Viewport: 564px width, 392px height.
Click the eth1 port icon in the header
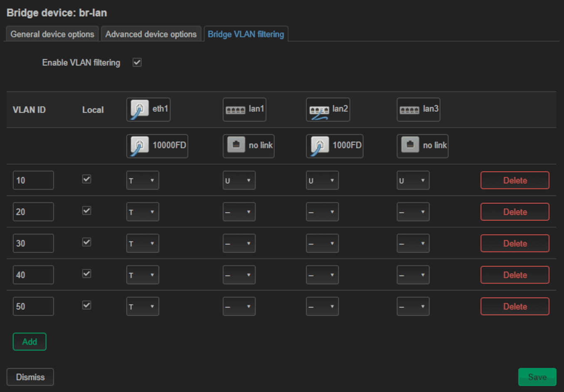(x=148, y=109)
